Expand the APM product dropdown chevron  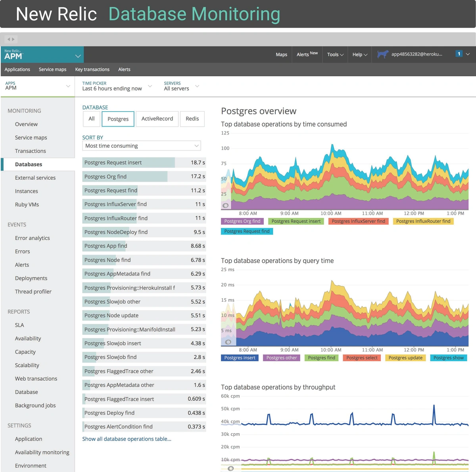[78, 56]
